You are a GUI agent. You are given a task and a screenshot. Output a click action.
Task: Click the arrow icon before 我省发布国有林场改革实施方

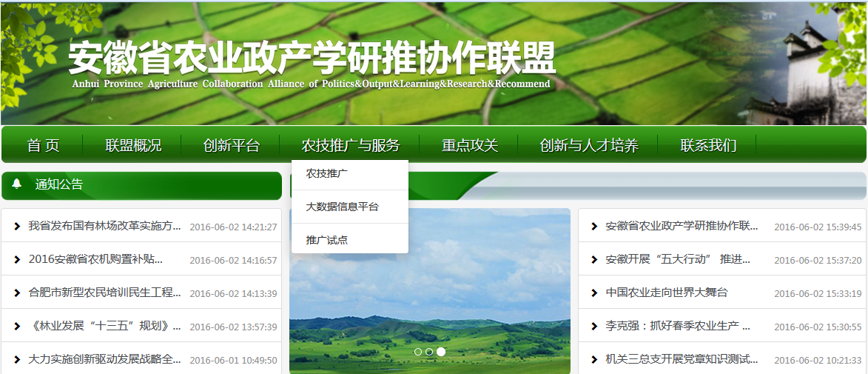[x=17, y=227]
